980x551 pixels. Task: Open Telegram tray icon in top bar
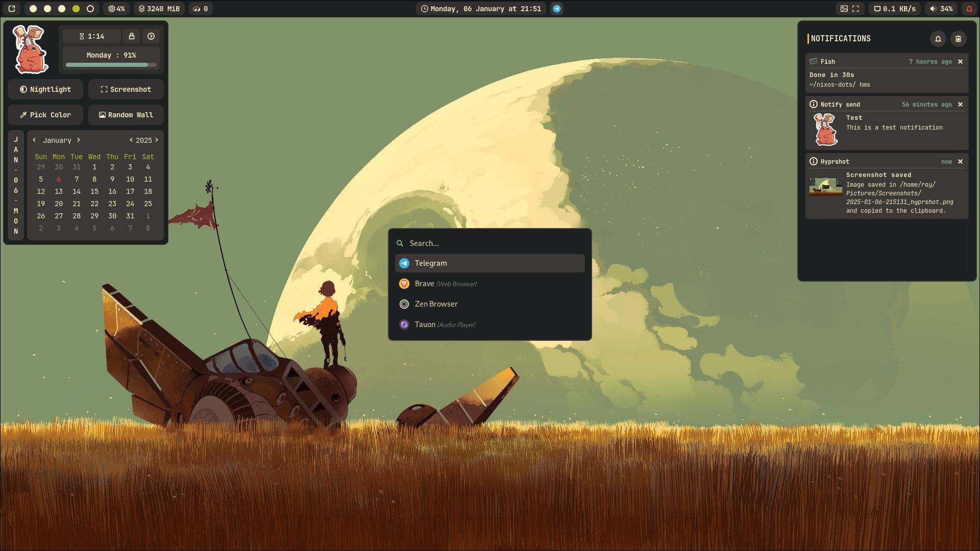[x=557, y=9]
